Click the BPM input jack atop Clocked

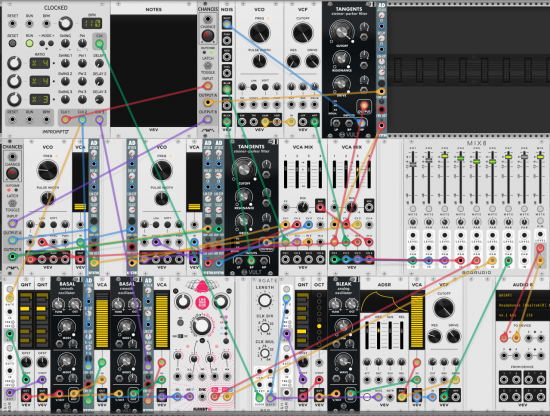(x=46, y=24)
